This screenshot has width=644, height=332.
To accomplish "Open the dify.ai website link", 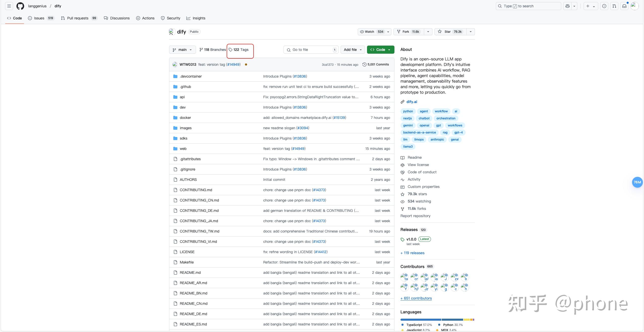I will pyautogui.click(x=412, y=102).
